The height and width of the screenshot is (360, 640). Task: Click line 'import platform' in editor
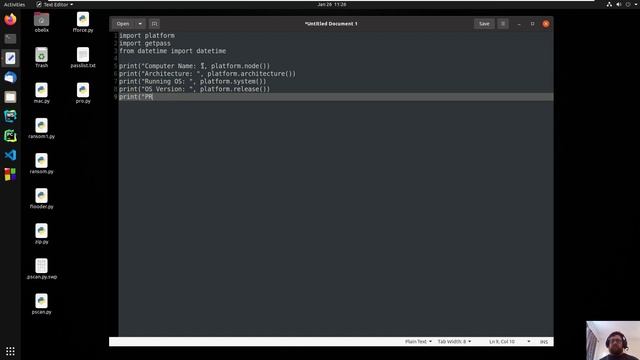pos(147,36)
